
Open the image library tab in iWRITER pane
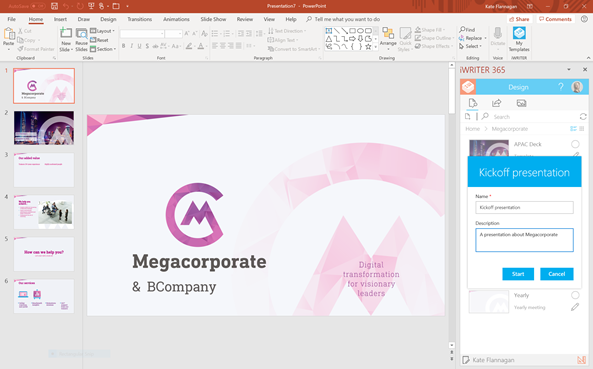[522, 103]
